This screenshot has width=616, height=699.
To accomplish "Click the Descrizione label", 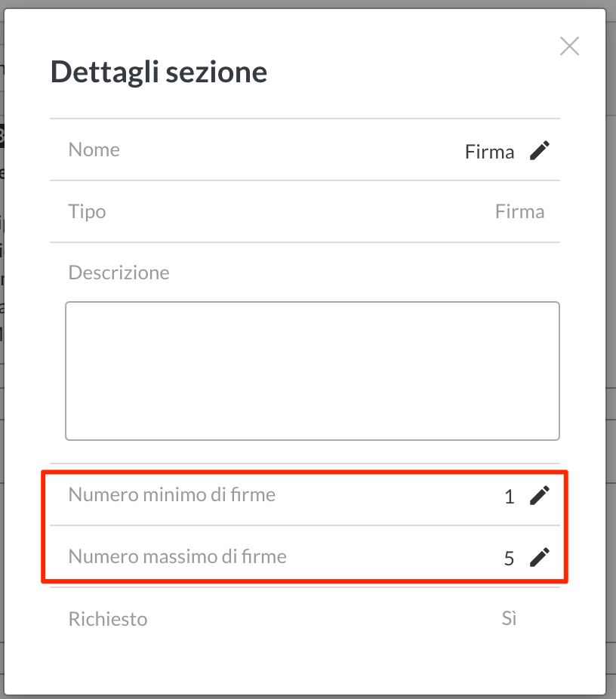I will (x=119, y=273).
